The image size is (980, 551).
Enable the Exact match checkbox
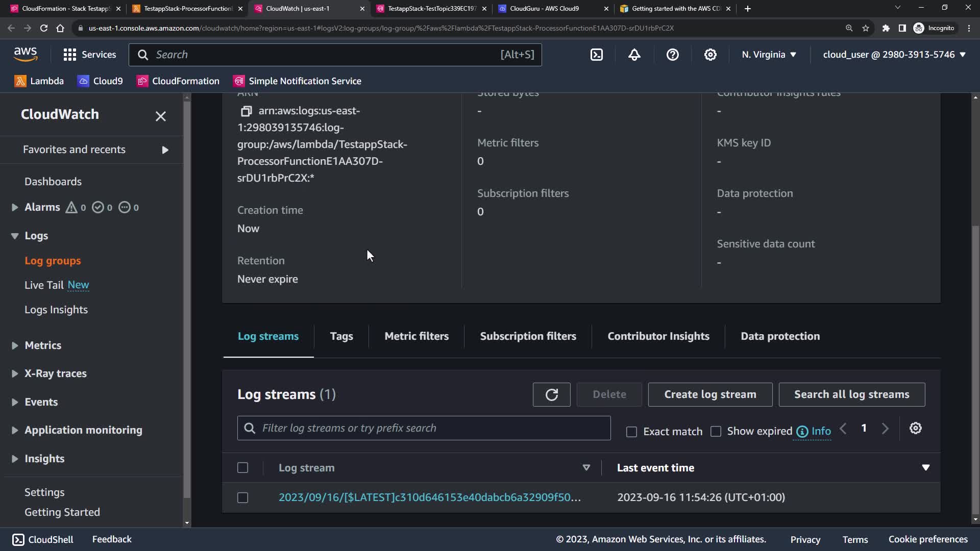click(x=631, y=432)
